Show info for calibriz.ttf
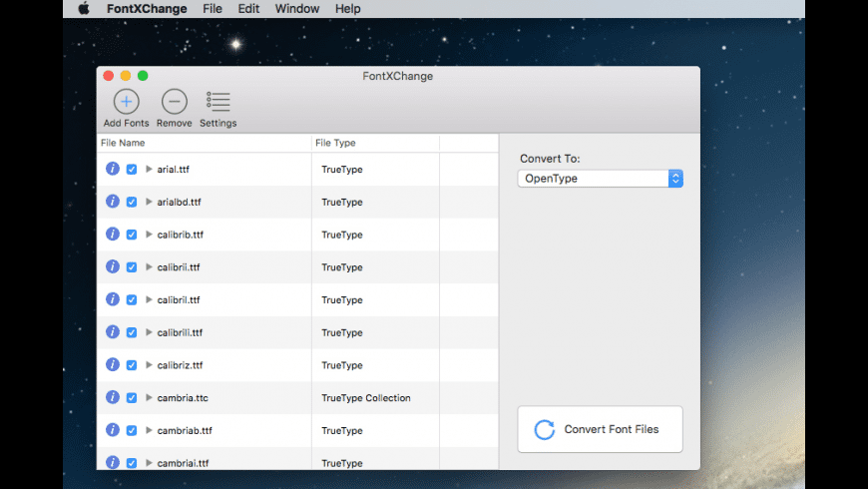The height and width of the screenshot is (489, 868). coord(113,365)
